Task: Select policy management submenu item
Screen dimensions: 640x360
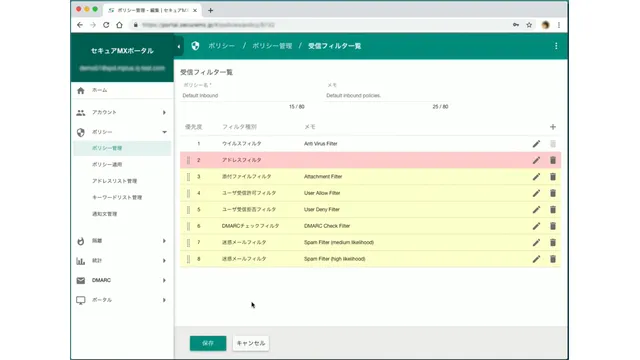Action: pyautogui.click(x=122, y=148)
